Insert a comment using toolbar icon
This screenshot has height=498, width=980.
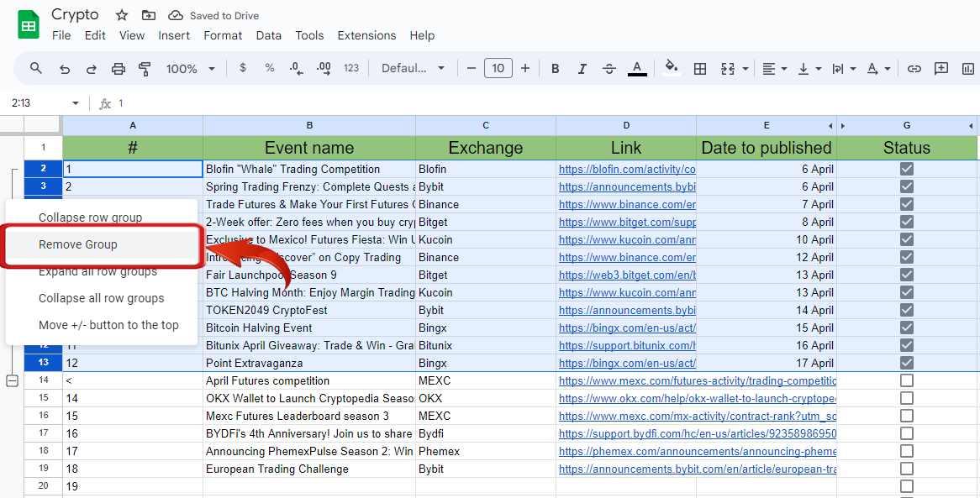click(941, 69)
